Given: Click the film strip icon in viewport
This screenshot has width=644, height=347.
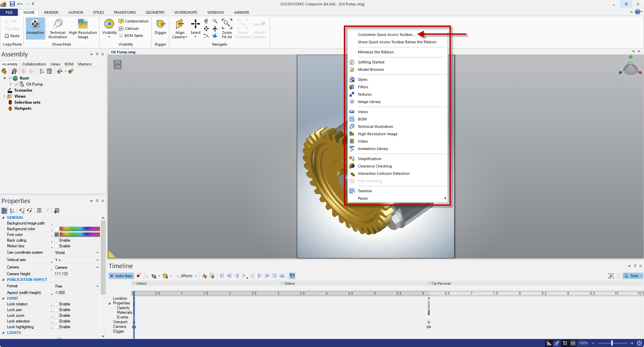Looking at the screenshot, I should [x=118, y=64].
